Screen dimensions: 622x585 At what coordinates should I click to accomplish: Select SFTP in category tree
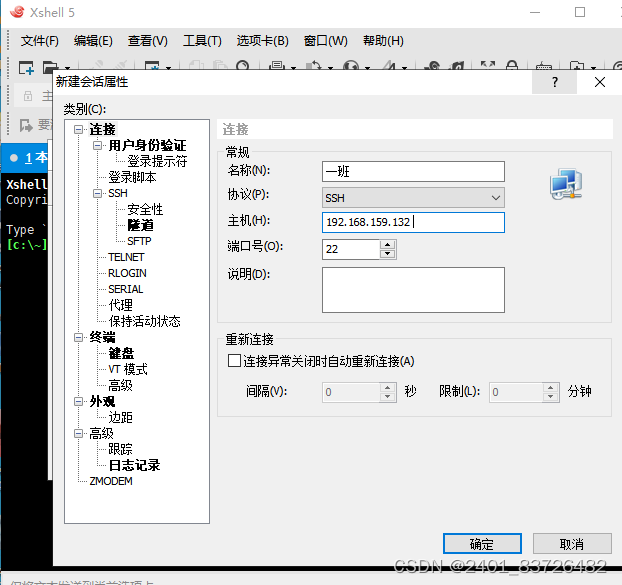click(139, 241)
